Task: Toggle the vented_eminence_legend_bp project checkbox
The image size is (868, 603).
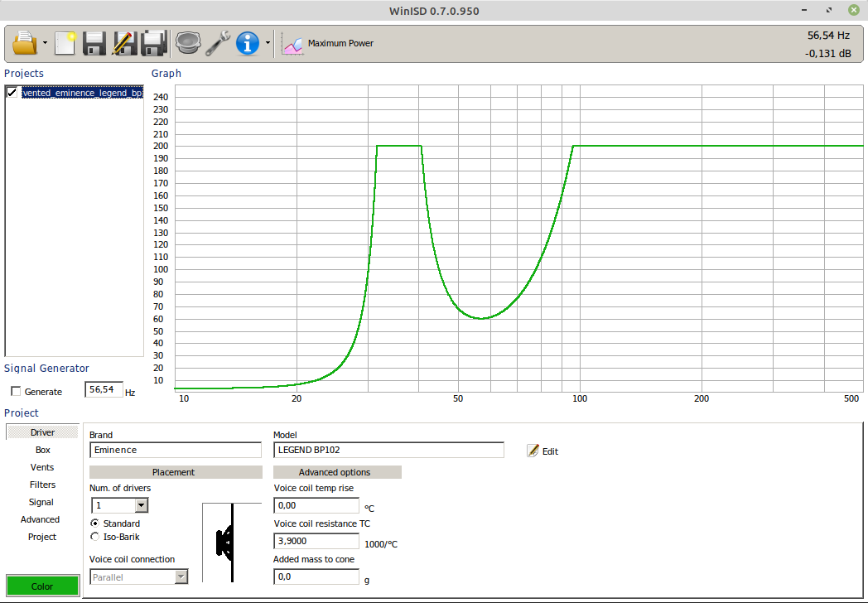Action: (12, 93)
